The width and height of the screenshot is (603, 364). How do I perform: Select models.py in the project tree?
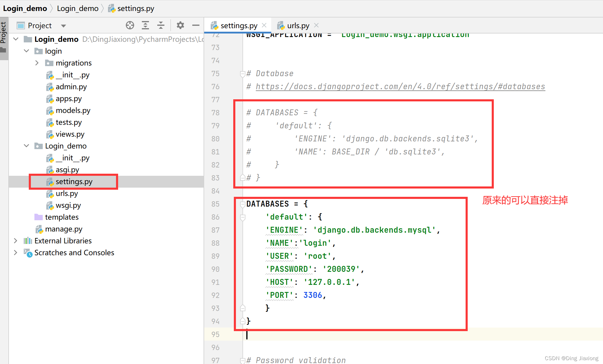[x=73, y=111]
